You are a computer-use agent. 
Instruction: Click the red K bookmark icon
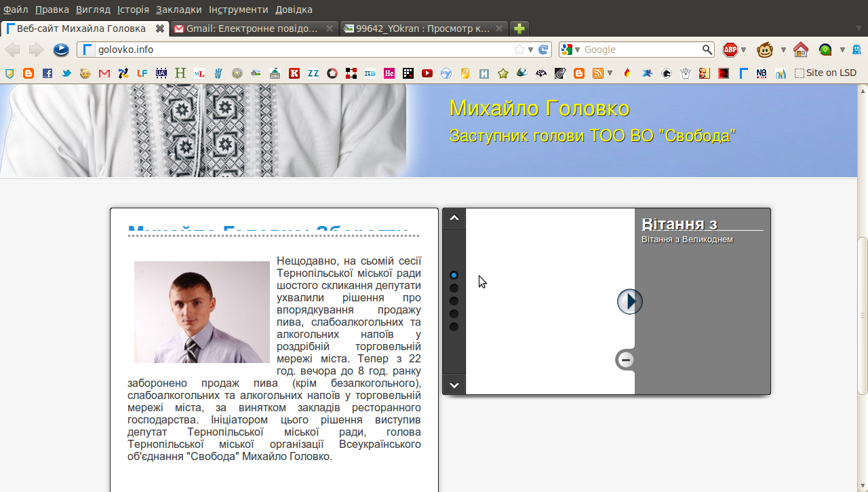[294, 73]
